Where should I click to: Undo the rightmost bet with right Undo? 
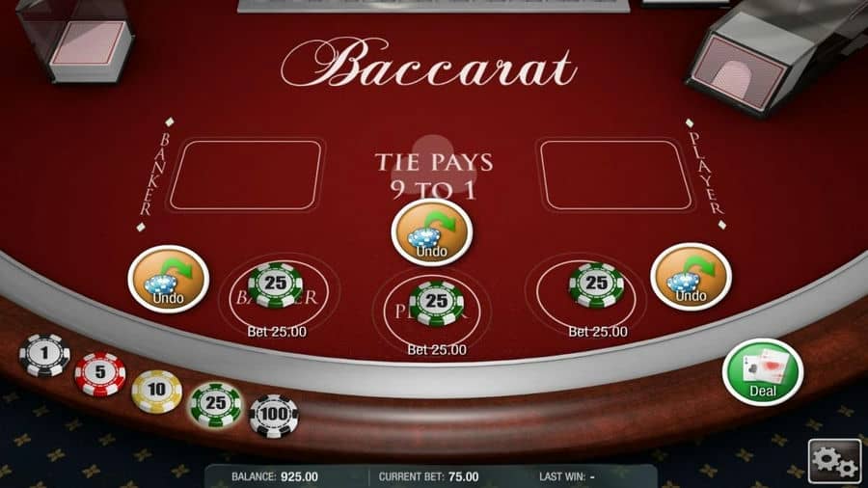pos(691,277)
